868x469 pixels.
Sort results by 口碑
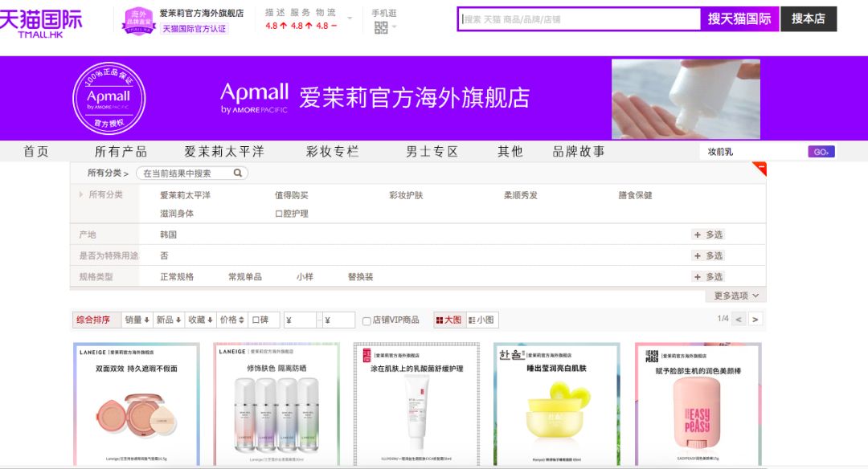click(x=264, y=320)
